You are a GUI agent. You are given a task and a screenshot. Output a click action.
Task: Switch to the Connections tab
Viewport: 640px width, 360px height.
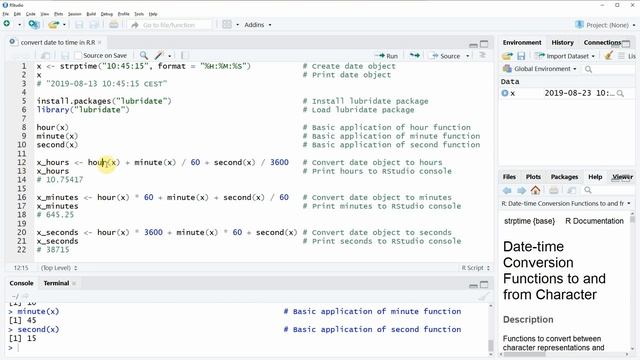(602, 42)
